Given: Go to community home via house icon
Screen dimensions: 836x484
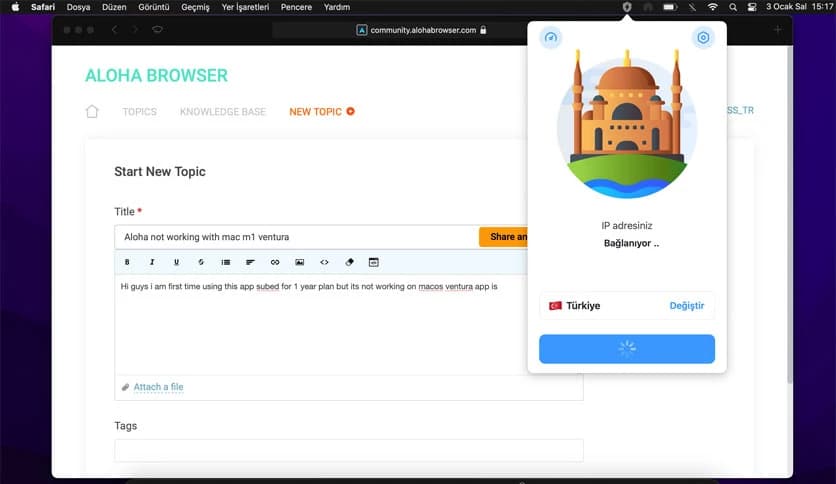Looking at the screenshot, I should [92, 111].
